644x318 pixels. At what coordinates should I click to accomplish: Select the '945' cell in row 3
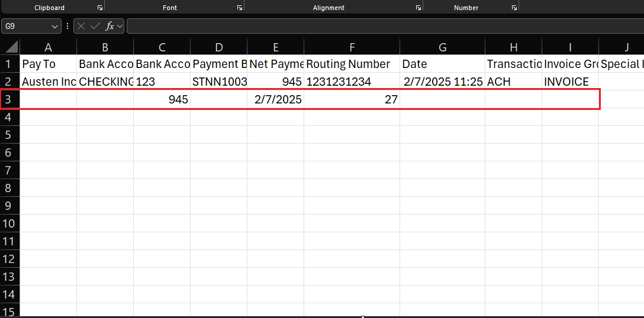162,99
